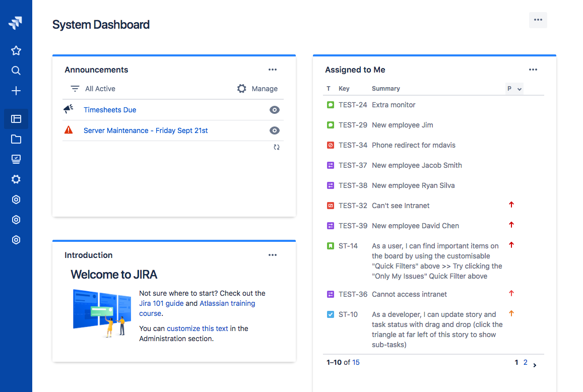This screenshot has height=392, width=583.
Task: Open search with the magnifier icon
Action: pos(16,71)
